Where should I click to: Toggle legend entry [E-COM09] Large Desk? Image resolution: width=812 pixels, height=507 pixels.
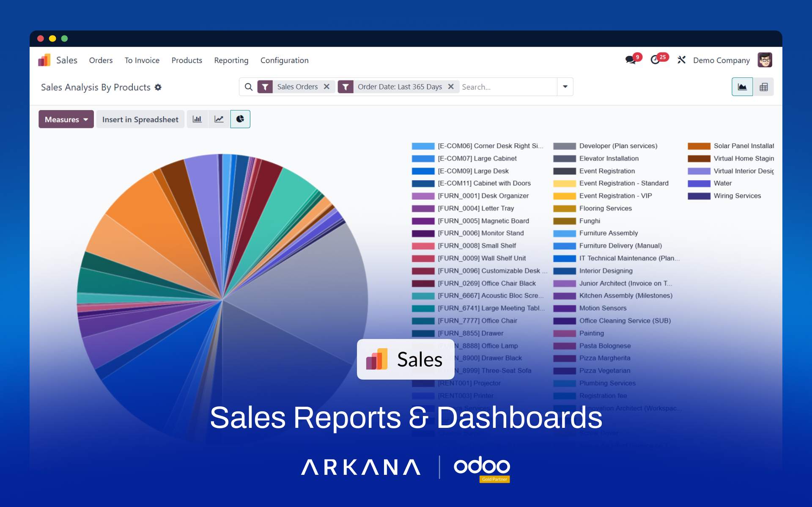[x=461, y=171]
